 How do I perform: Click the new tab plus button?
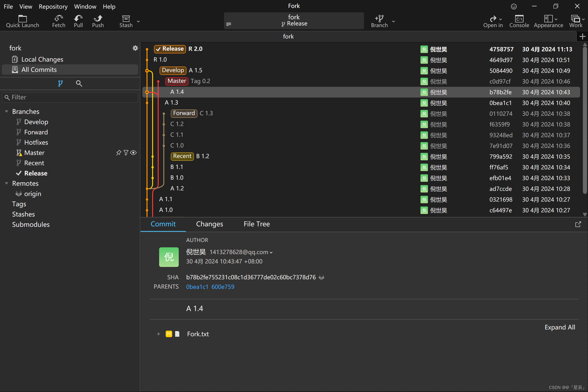582,36
